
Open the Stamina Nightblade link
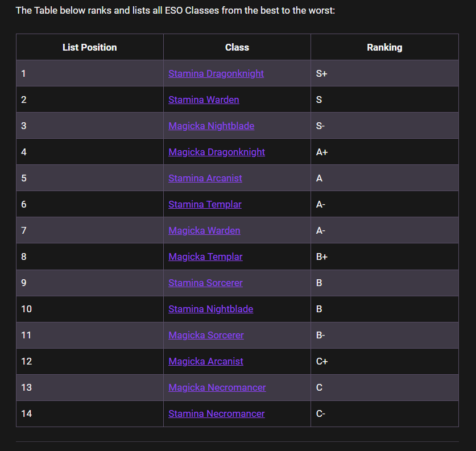[x=210, y=309]
